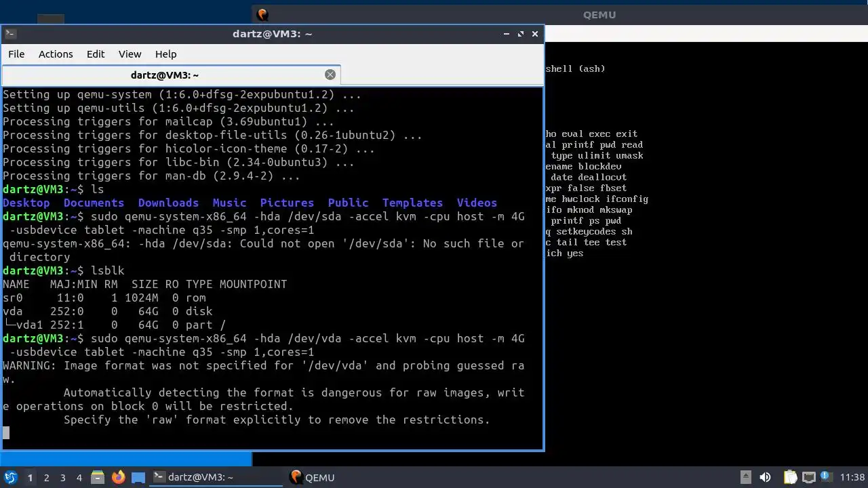Minimize the terminal window
Viewport: 868px width, 488px height.
507,33
